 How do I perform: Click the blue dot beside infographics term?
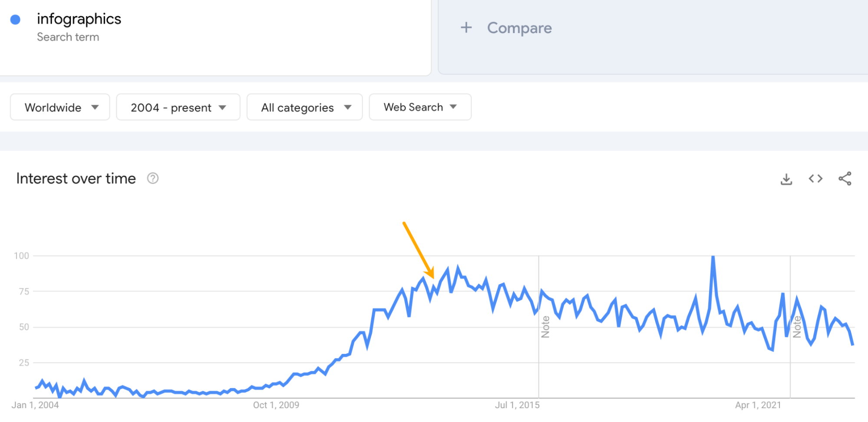coord(16,19)
